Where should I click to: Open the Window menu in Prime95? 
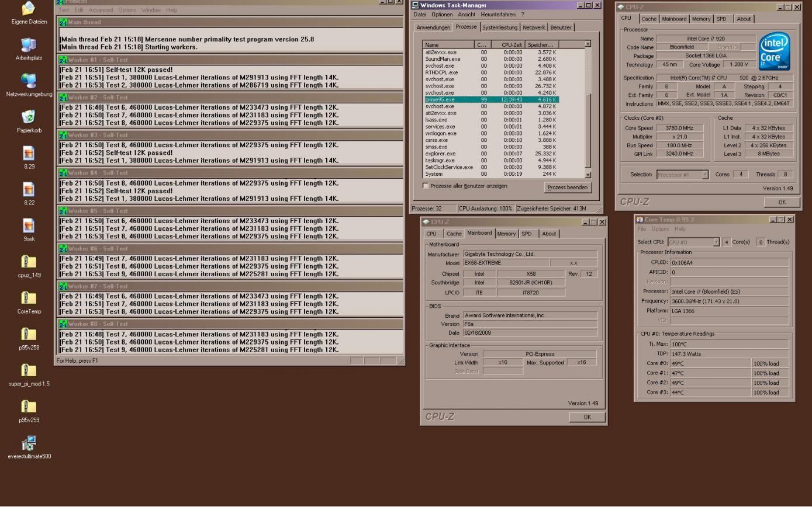coord(151,10)
